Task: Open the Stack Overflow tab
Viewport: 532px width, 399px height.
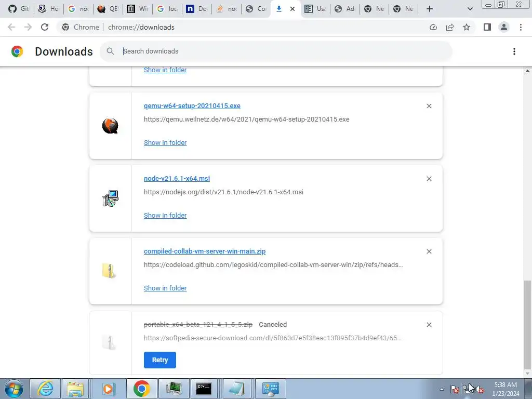Action: click(226, 9)
